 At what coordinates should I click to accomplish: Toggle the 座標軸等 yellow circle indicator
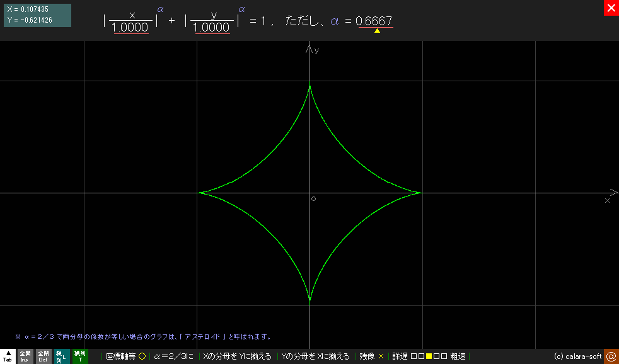142,356
